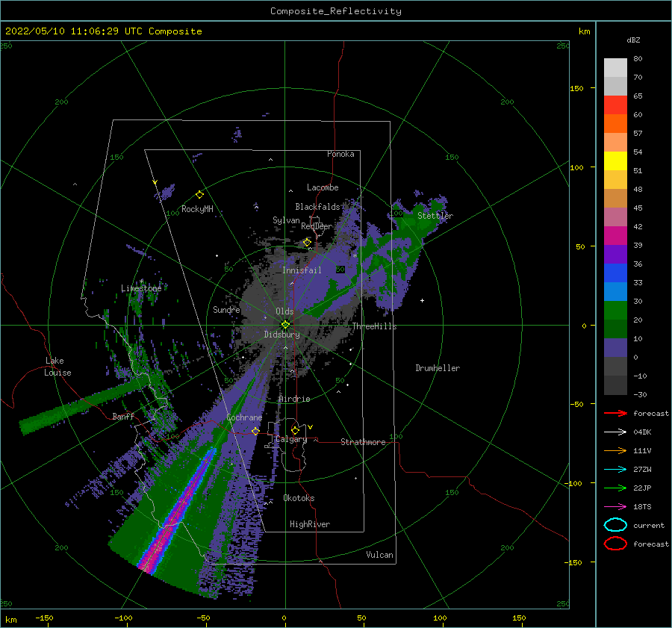Pick the yellow 51-54 dBZ swatch

(x=615, y=161)
